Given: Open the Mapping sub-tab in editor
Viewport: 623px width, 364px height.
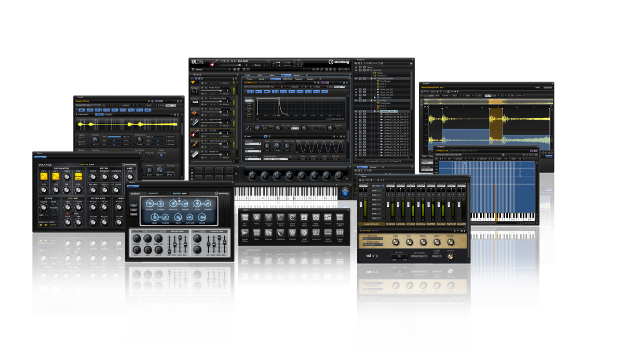Looking at the screenshot, I should 299,79.
